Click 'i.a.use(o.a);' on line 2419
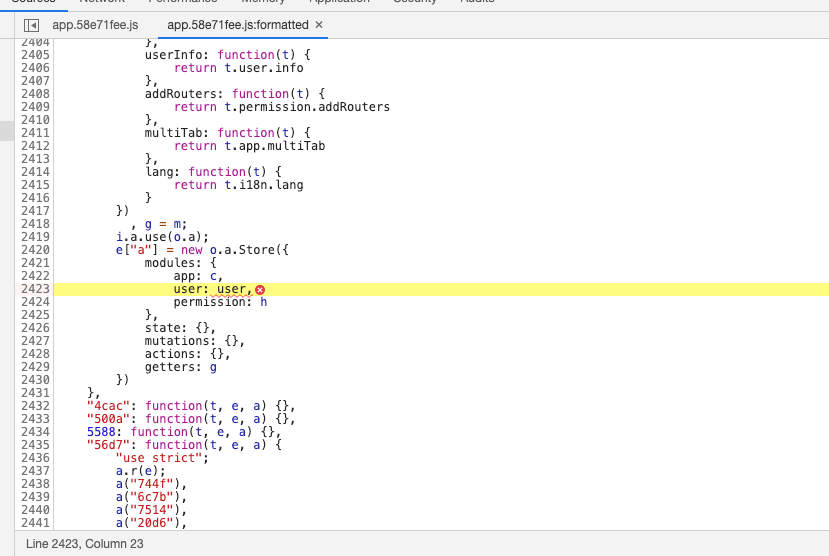This screenshot has width=829, height=556. click(162, 237)
